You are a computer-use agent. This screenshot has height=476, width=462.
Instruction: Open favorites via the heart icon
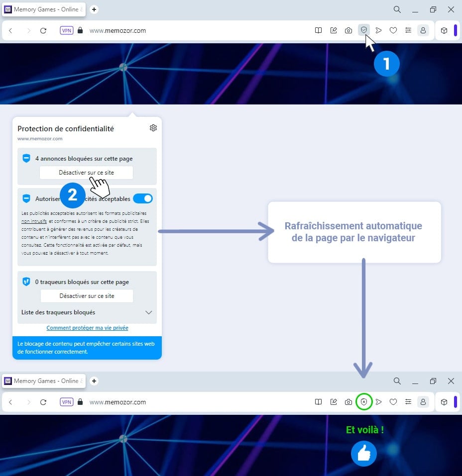tap(393, 30)
